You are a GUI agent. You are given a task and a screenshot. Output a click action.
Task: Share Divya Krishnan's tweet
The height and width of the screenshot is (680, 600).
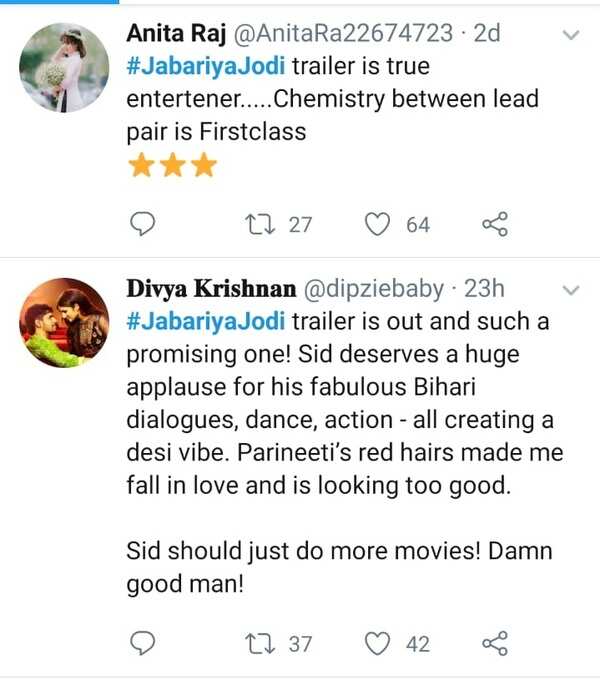coord(495,644)
